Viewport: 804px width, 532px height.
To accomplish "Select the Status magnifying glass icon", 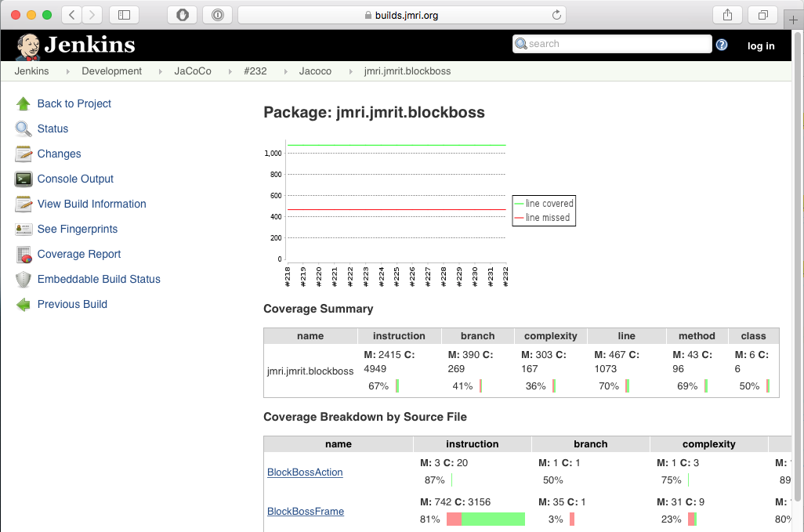I will 23,128.
